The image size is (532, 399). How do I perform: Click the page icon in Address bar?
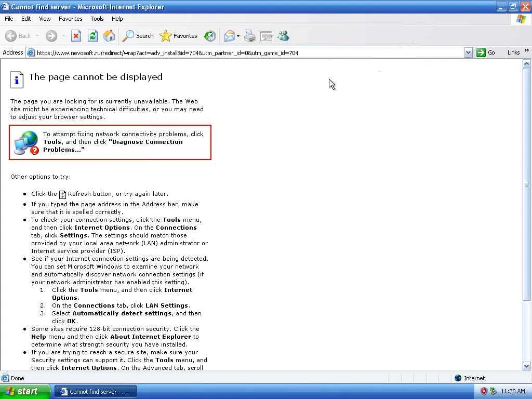pos(31,52)
